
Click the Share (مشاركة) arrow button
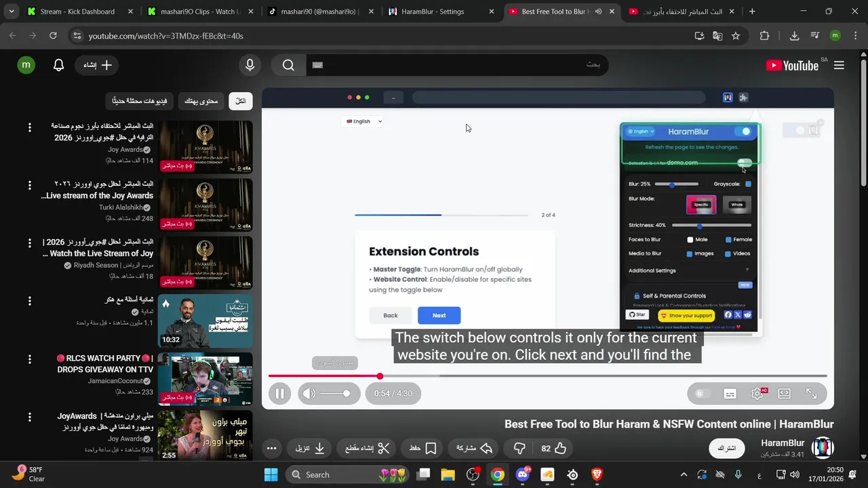474,448
